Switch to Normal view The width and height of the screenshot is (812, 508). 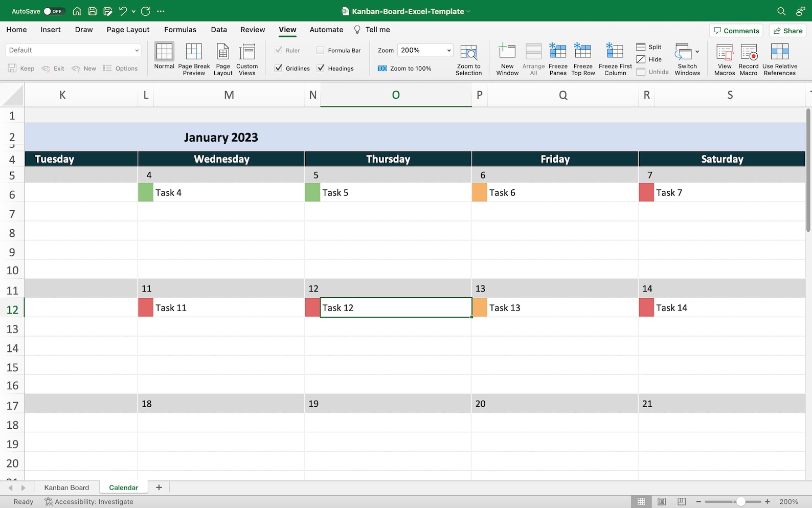point(164,56)
